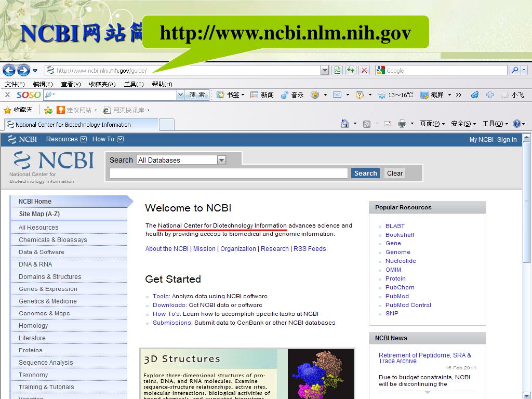Click the RSS Feeds link

[310, 249]
